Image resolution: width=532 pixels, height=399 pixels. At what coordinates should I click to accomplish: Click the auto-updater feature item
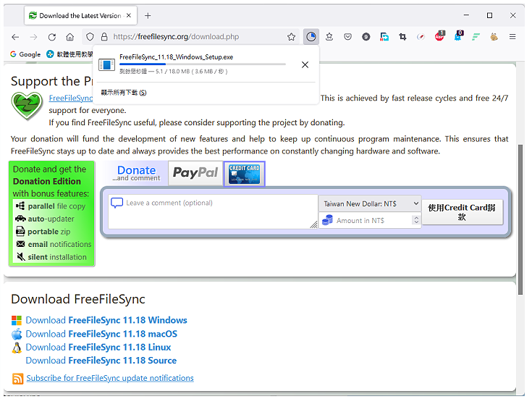pyautogui.click(x=45, y=219)
